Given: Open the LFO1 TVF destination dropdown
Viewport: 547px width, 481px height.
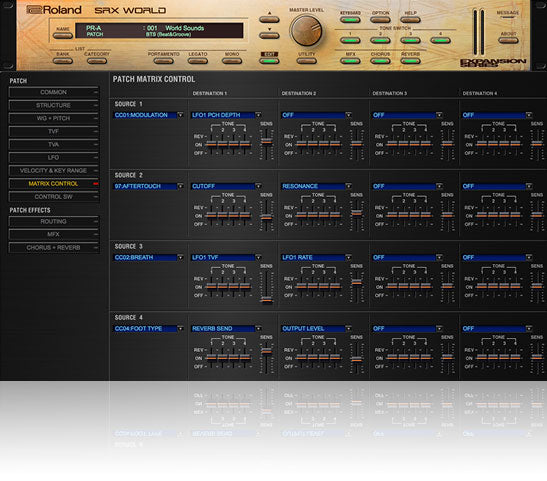Looking at the screenshot, I should tap(226, 257).
